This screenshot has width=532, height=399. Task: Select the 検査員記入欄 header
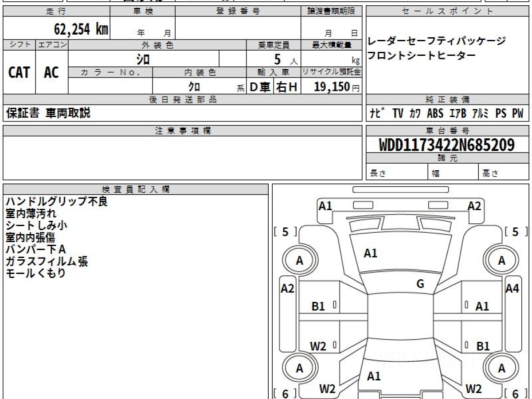(136, 189)
